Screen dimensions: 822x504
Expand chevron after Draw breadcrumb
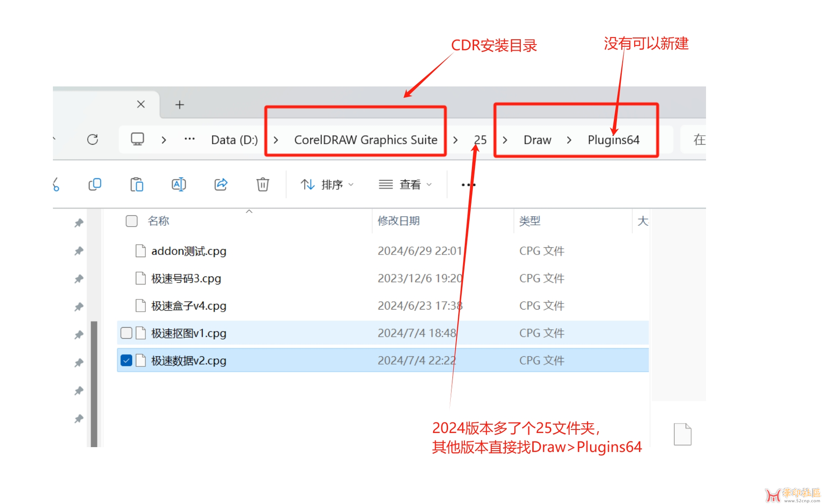coord(569,140)
